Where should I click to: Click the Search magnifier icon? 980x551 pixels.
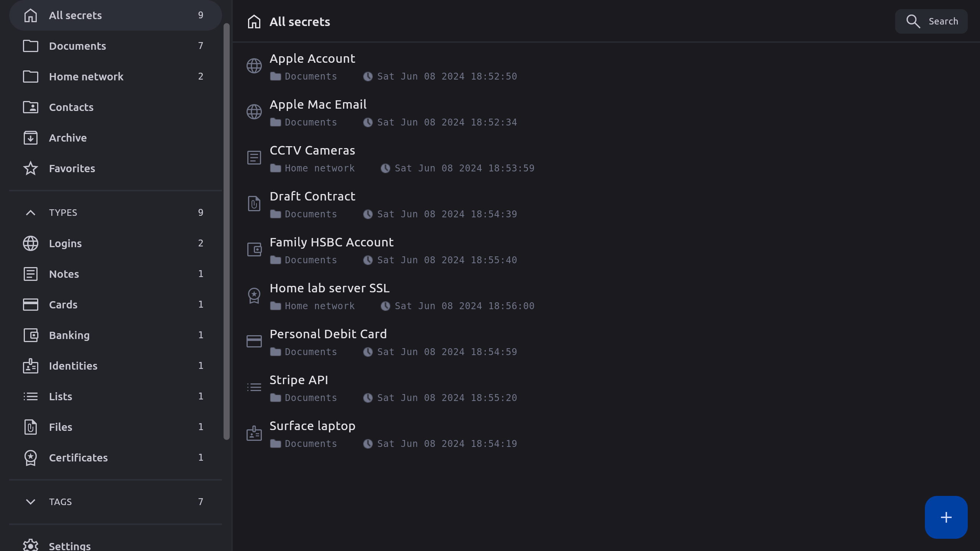[913, 21]
